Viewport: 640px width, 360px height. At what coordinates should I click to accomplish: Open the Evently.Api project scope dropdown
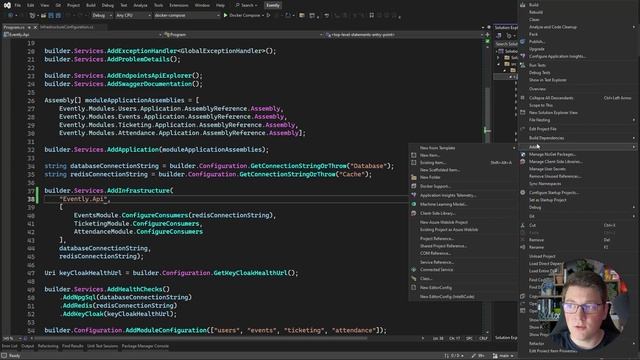[x=82, y=35]
